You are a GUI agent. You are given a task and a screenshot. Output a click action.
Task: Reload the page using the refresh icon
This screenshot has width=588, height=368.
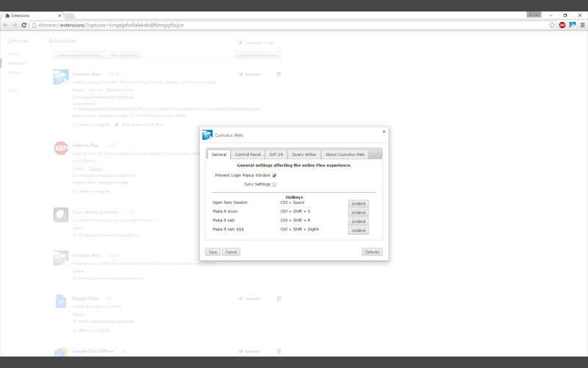click(x=24, y=25)
